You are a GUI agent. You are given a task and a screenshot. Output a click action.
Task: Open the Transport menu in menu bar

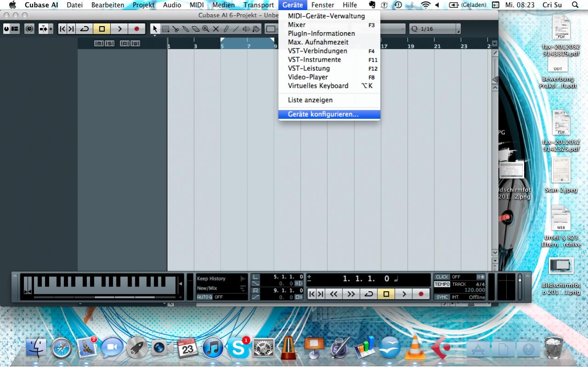[x=258, y=5]
